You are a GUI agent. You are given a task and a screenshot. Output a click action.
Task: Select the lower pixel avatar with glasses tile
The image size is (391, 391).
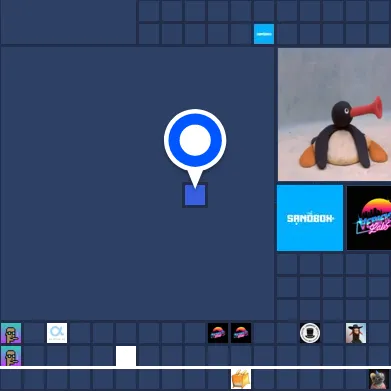tap(11, 356)
